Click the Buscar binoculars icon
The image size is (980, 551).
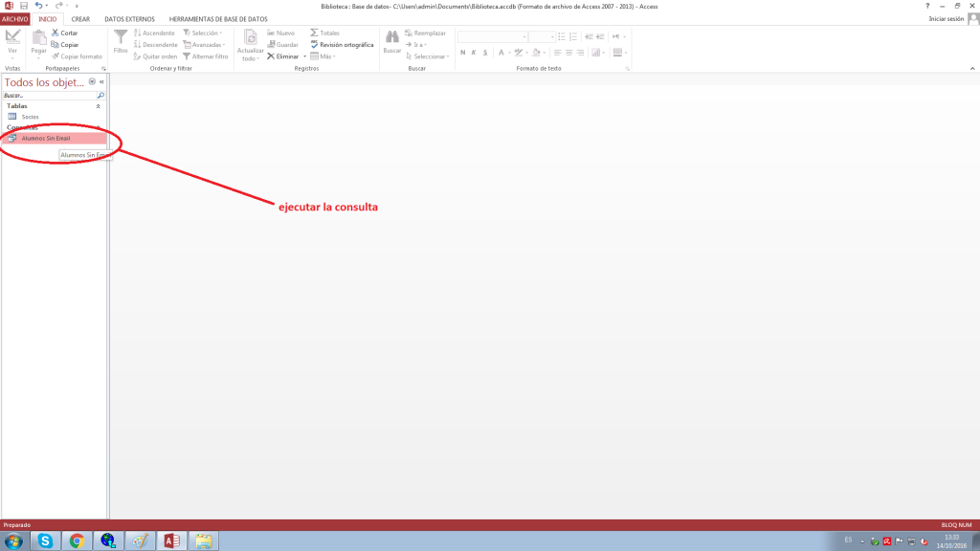point(391,38)
